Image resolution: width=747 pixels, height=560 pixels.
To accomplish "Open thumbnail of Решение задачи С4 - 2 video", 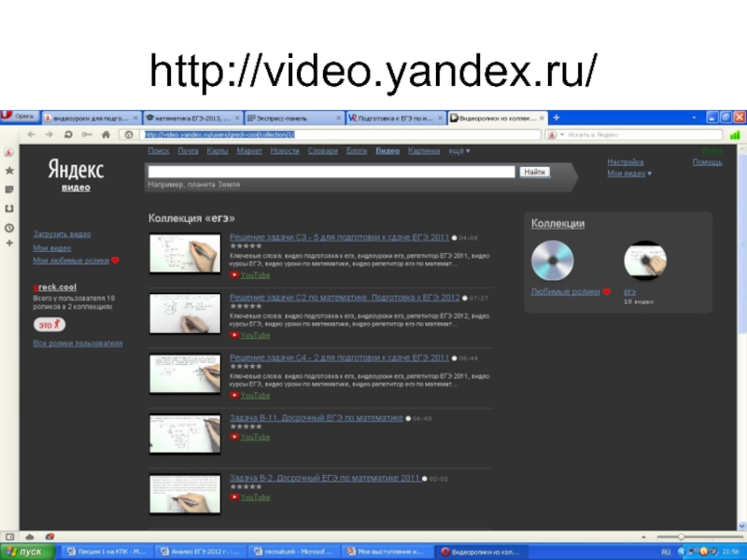I will pyautogui.click(x=185, y=374).
